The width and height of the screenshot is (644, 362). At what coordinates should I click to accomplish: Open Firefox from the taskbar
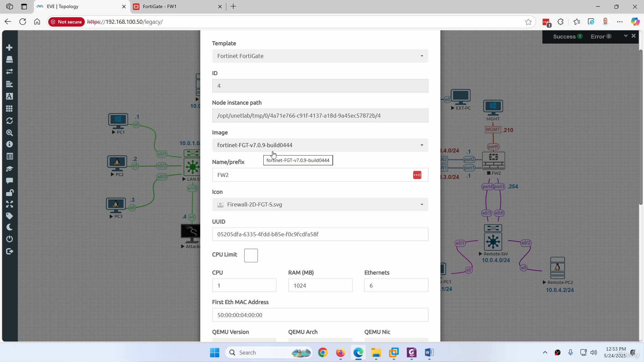coord(340,353)
